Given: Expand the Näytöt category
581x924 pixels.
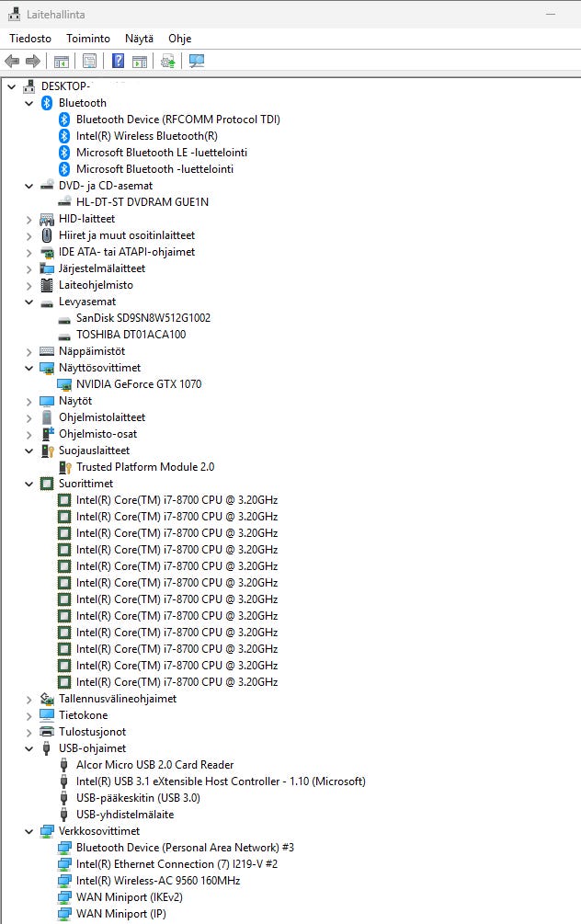Looking at the screenshot, I should pos(28,401).
